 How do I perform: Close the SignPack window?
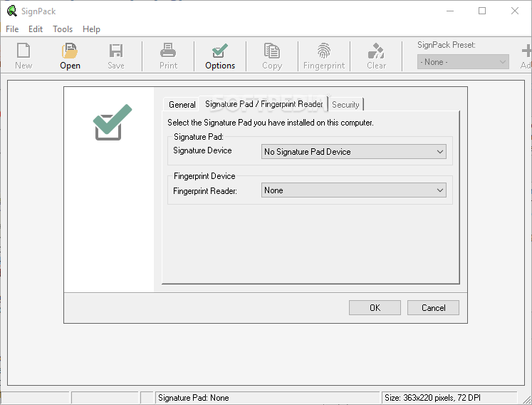514,11
